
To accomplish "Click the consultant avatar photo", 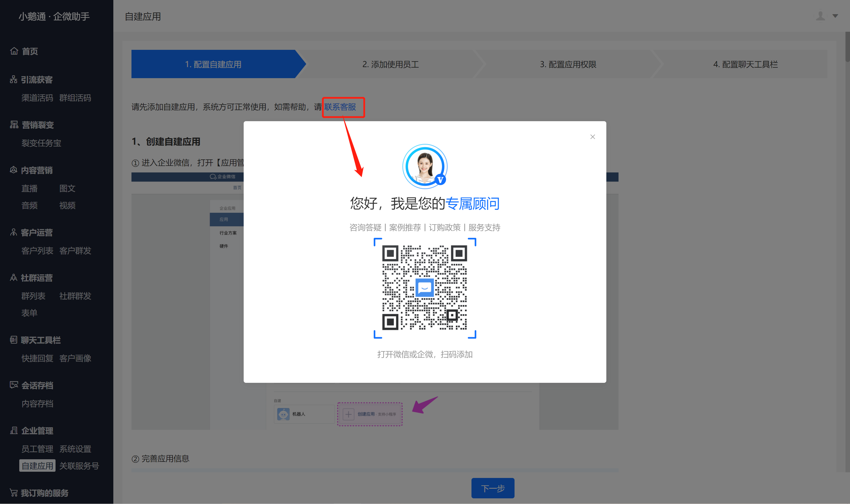I will 425,166.
